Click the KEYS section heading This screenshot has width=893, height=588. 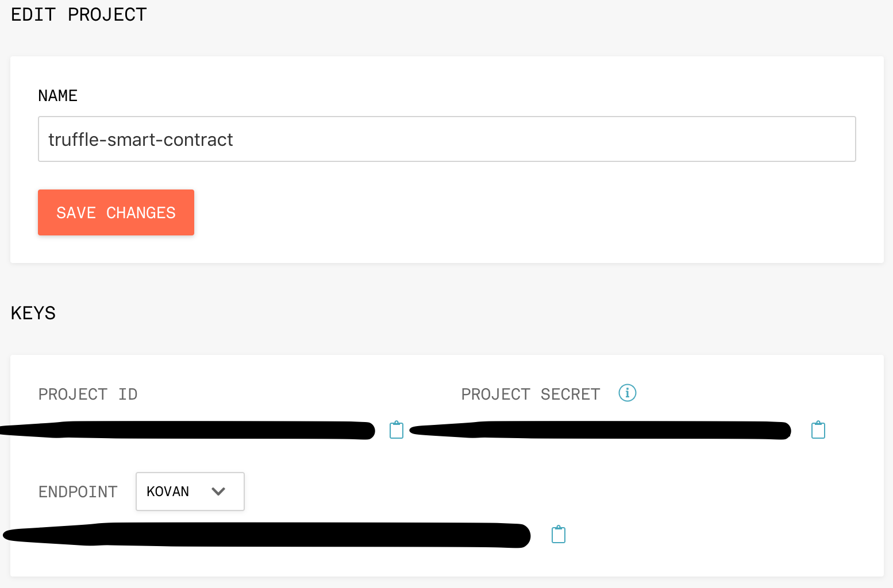point(33,313)
